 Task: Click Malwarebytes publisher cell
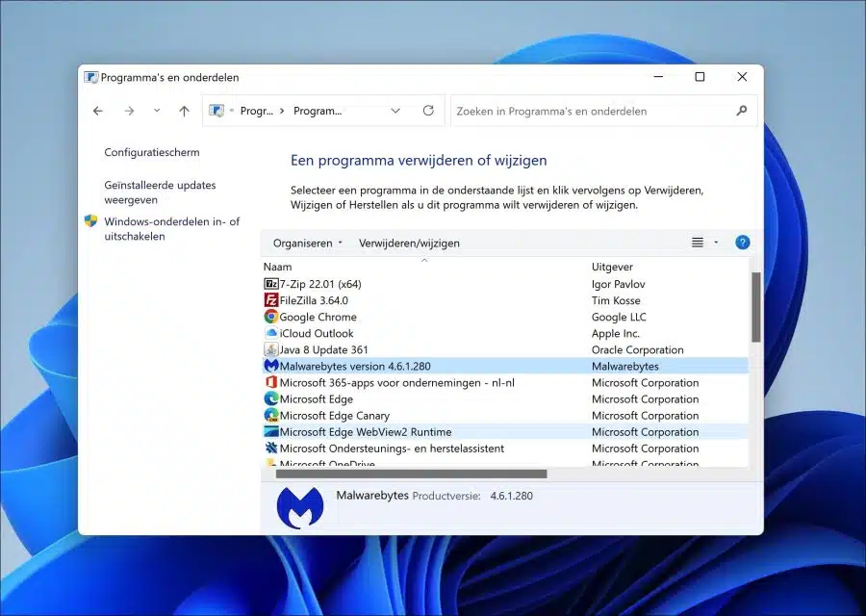point(625,366)
